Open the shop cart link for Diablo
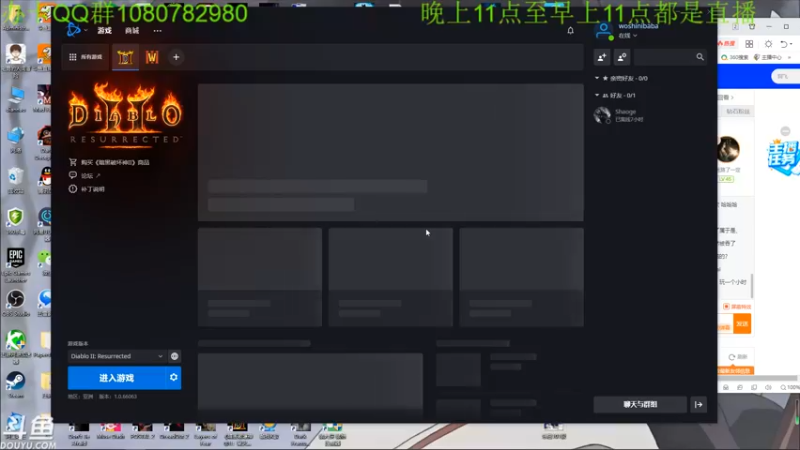Image resolution: width=800 pixels, height=450 pixels. tap(109, 162)
